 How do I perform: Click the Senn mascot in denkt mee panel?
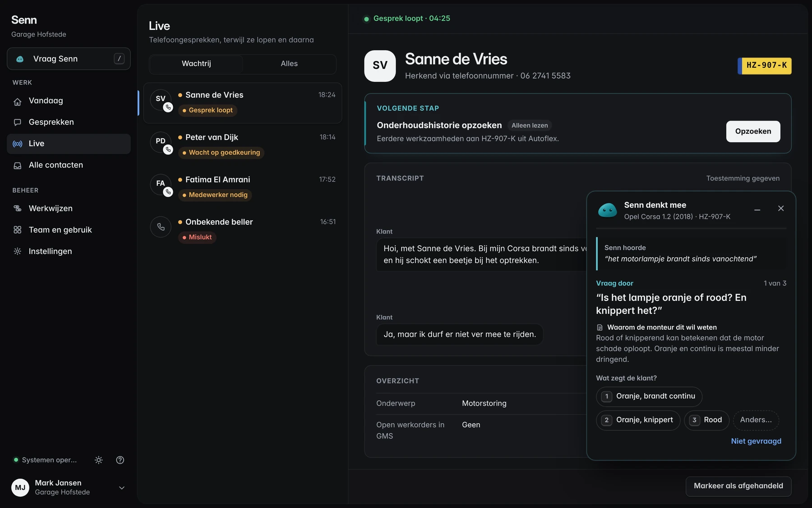tap(607, 210)
